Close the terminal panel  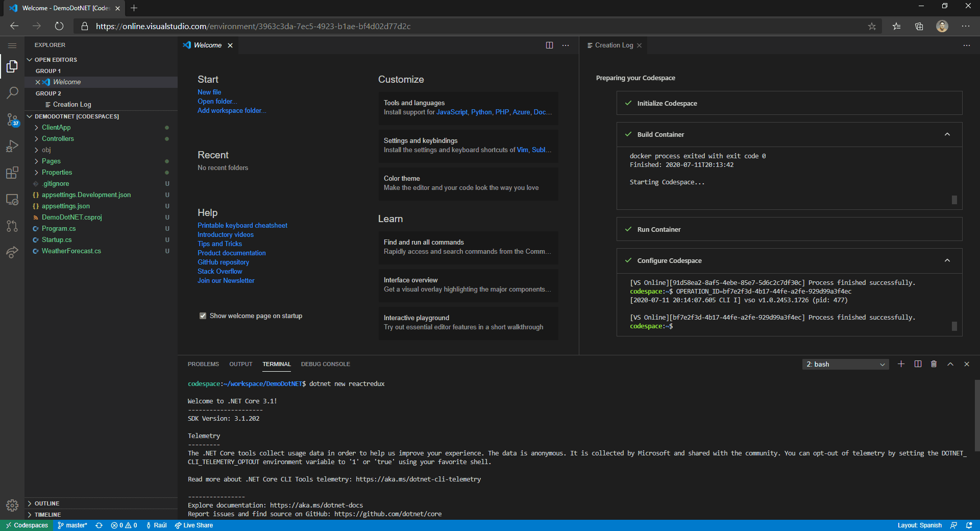[967, 364]
